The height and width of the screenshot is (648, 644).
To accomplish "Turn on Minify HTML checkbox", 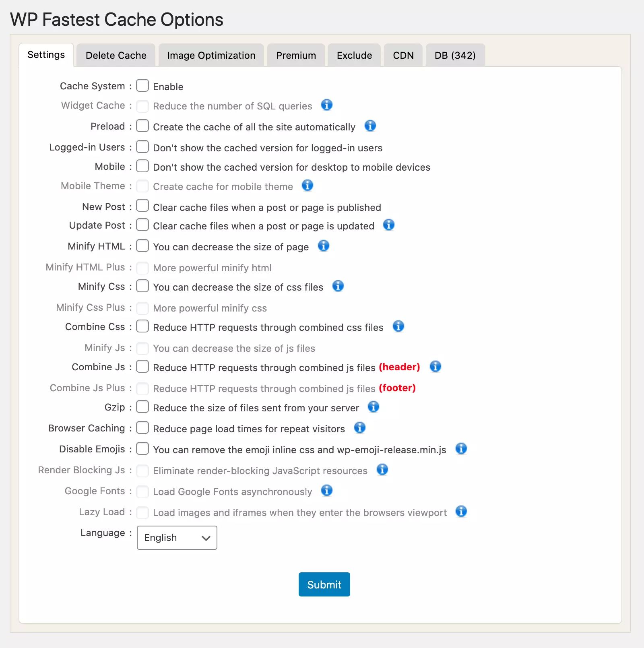I will point(142,246).
